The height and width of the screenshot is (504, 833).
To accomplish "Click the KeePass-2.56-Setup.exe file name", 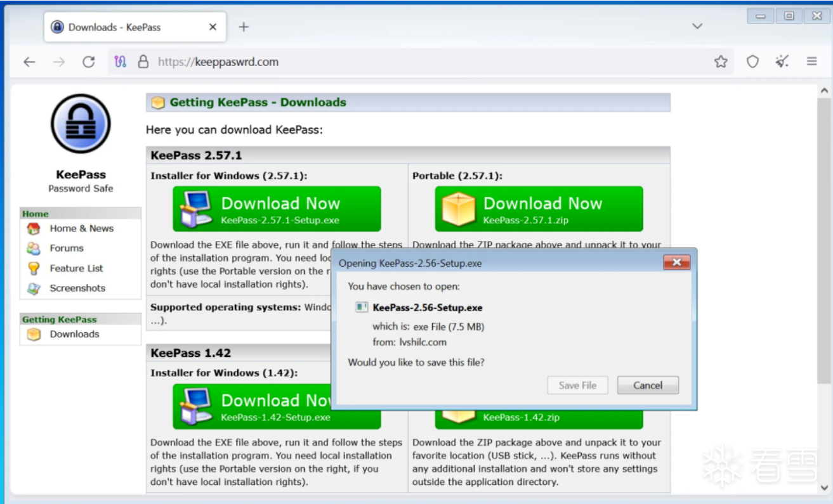I will click(x=428, y=307).
